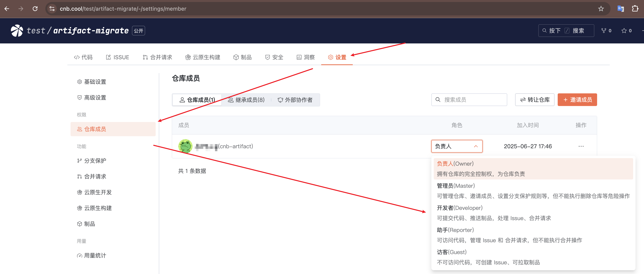
Task: Reload the page with the refresh icon
Action: point(35,9)
